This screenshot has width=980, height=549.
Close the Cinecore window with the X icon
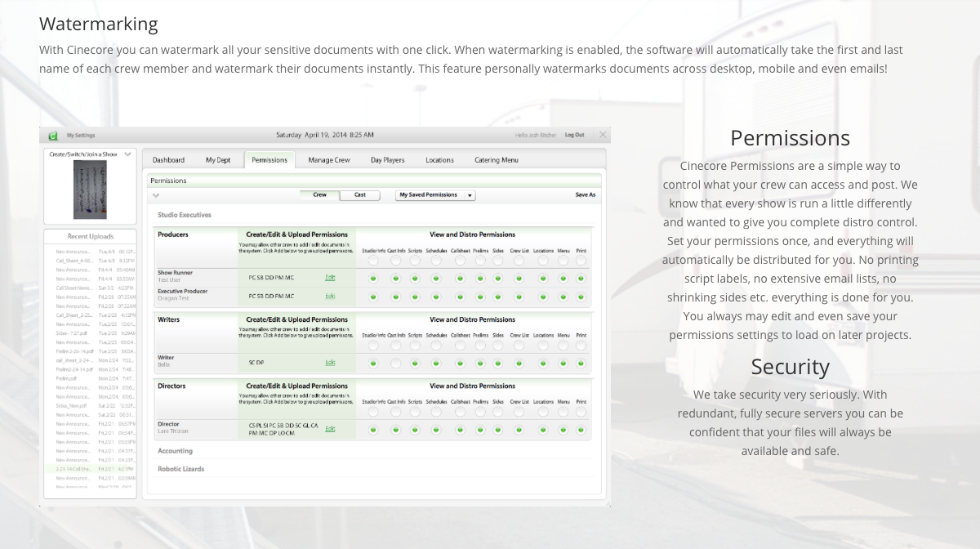click(603, 135)
